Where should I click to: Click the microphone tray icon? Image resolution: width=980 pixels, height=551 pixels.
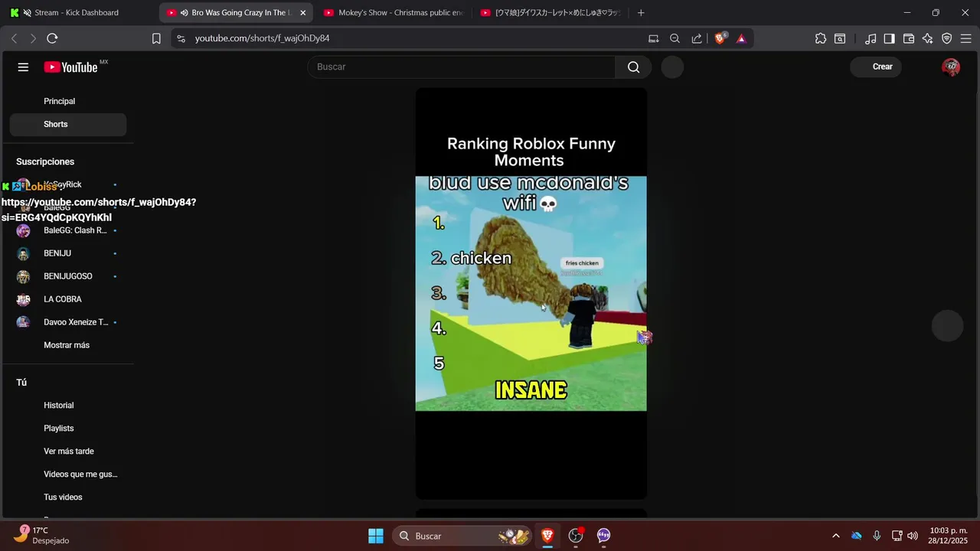tap(877, 536)
